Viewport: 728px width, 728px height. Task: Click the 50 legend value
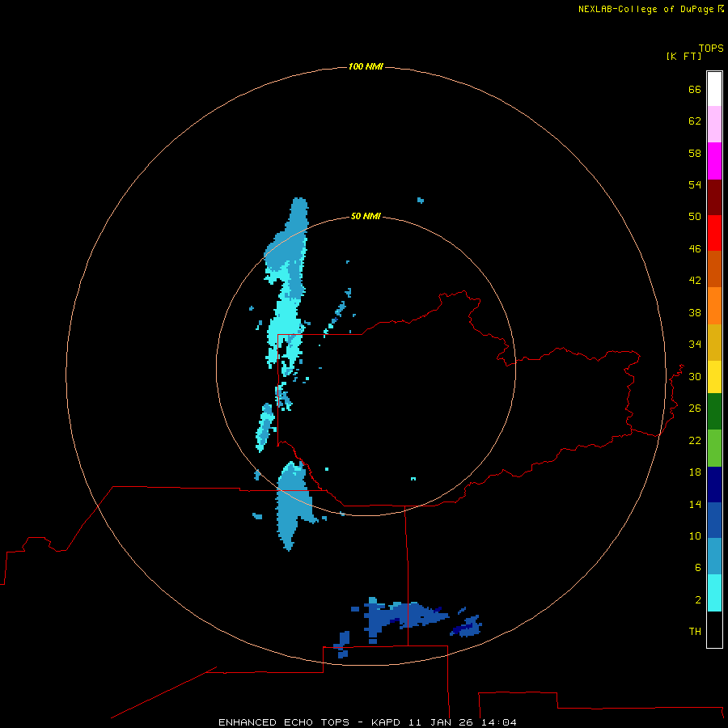coord(695,216)
